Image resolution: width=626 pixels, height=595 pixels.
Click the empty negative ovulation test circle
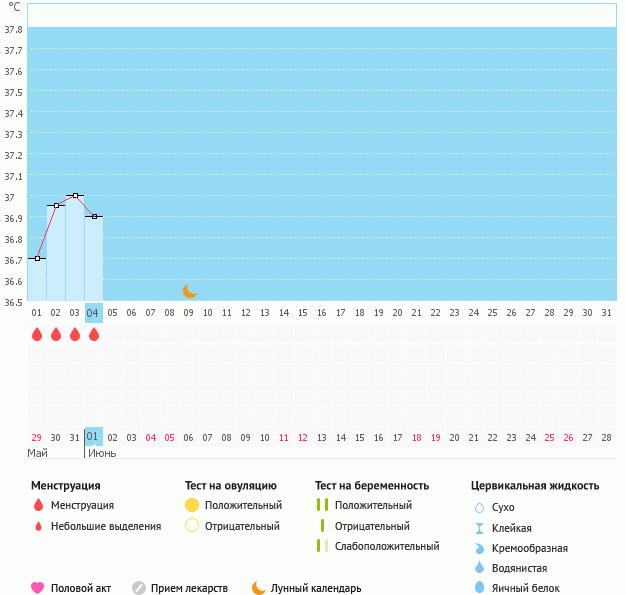coord(192,526)
